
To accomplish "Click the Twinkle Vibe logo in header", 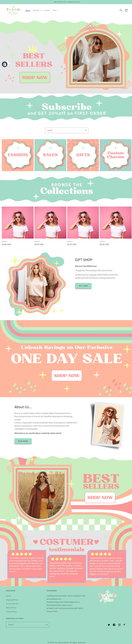I will click(x=13, y=10).
